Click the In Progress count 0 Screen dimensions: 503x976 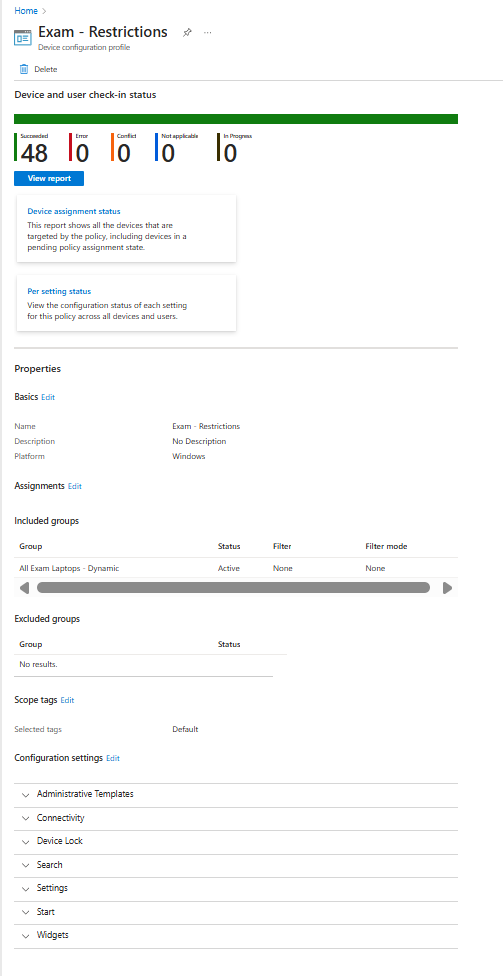click(x=230, y=152)
